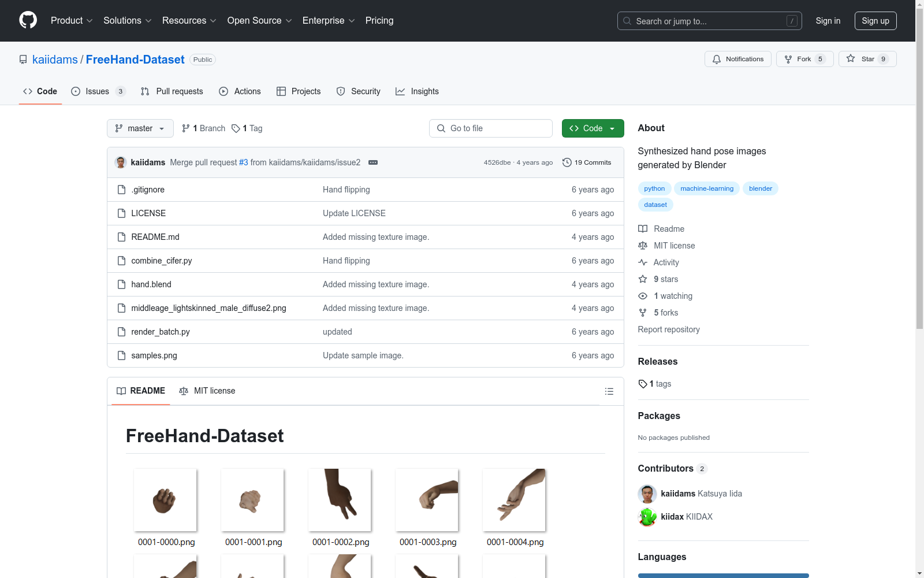Click the hand.blend file icon
The image size is (924, 578).
(x=121, y=284)
